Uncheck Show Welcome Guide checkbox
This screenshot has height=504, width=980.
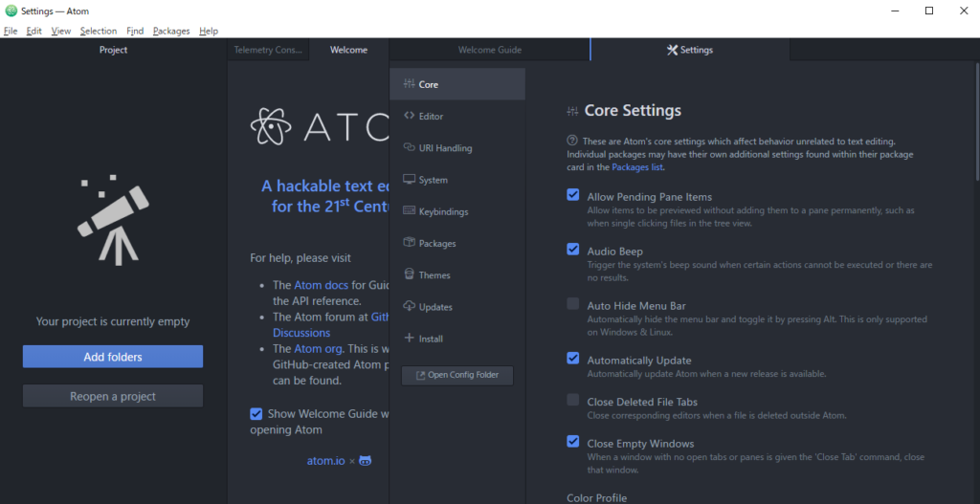pos(256,414)
